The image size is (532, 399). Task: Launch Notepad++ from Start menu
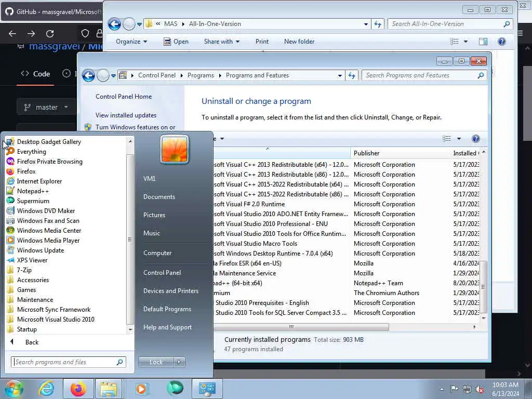[x=33, y=191]
